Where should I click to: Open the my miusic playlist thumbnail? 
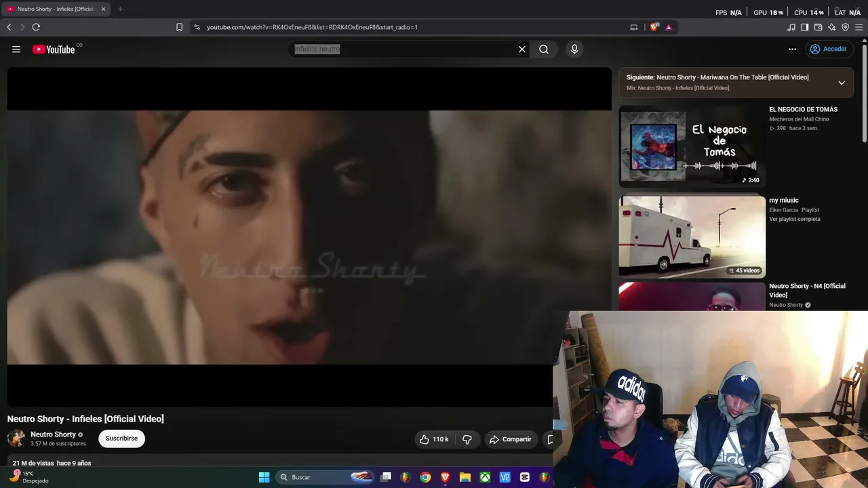pyautogui.click(x=692, y=237)
